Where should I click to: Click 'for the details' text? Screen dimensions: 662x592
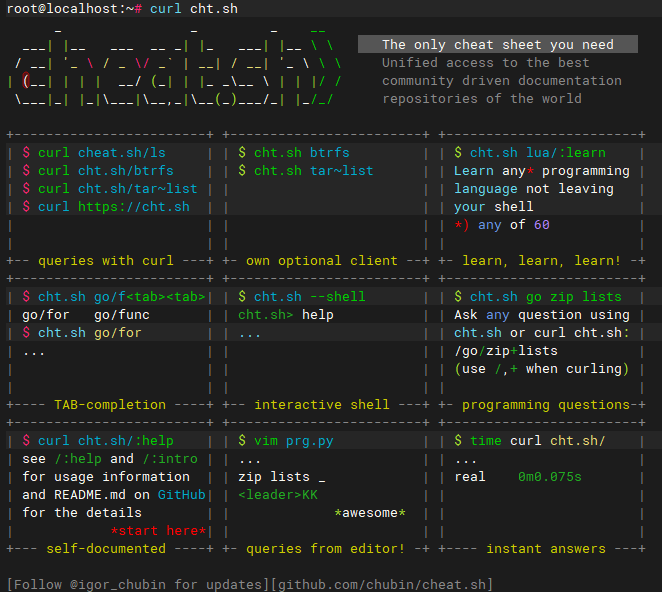coord(81,513)
